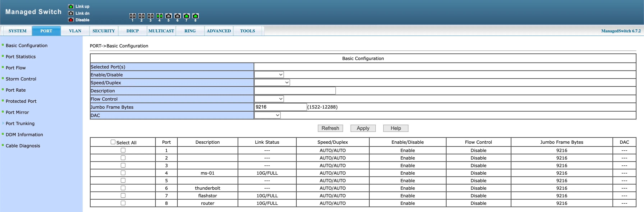Click the Apply button
The height and width of the screenshot is (212, 644).
tap(363, 128)
